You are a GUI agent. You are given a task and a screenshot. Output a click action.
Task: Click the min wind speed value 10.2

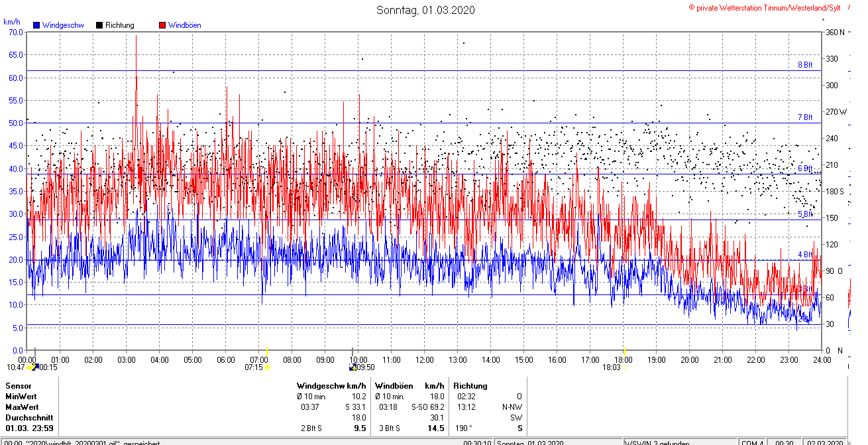360,396
